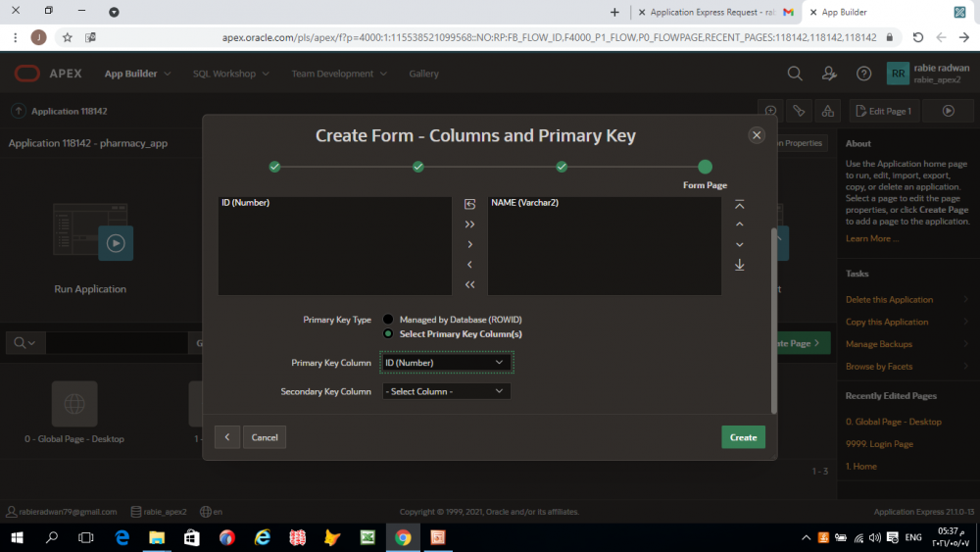This screenshot has height=552, width=980.
Task: Go up to parent with Application 118142 arrow
Action: click(x=19, y=111)
